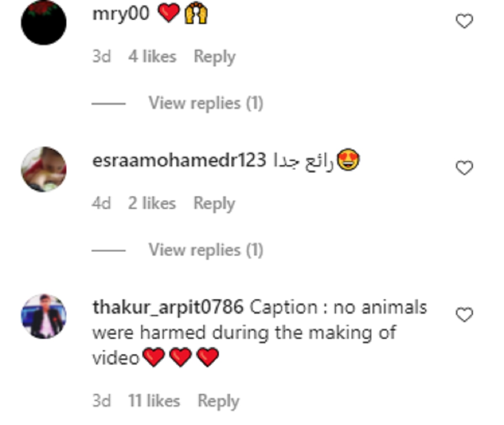
Task: Click the 3d timestamp on mry00's comment
Action: tap(102, 57)
